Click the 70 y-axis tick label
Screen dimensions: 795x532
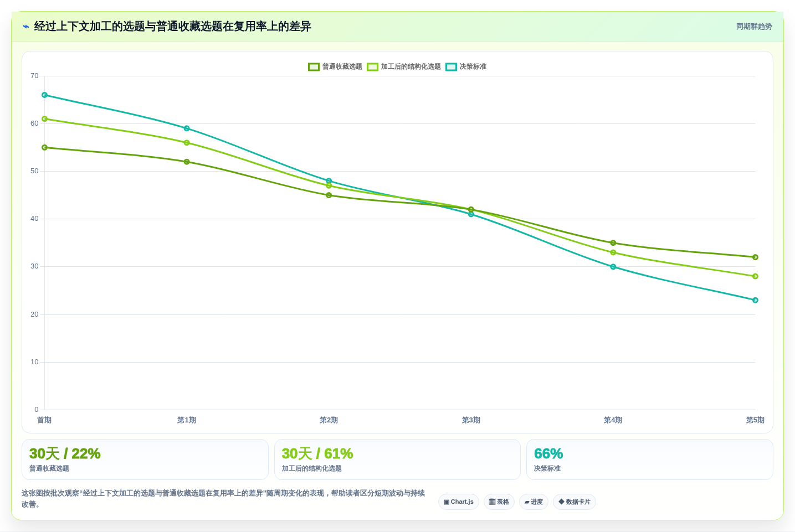pos(34,76)
